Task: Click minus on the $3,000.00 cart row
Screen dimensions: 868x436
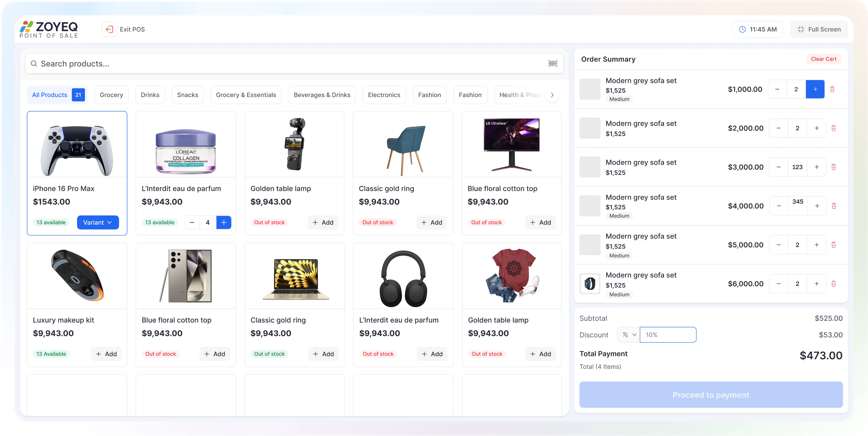Action: (778, 167)
